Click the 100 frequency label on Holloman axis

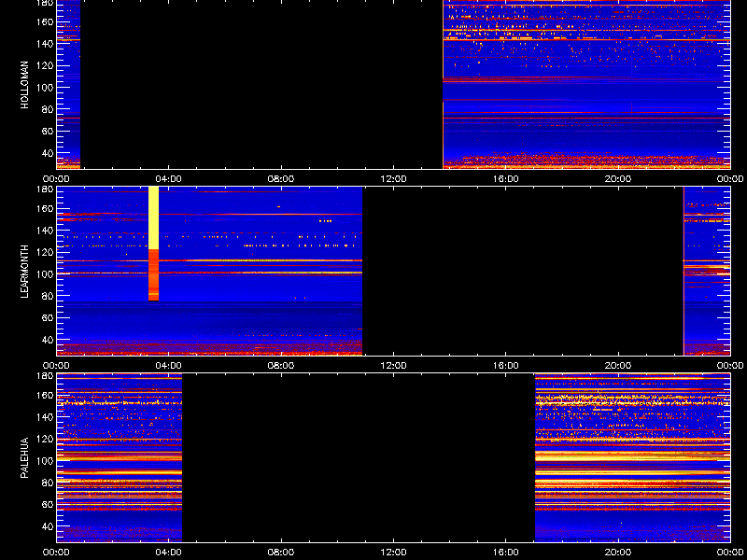pyautogui.click(x=46, y=88)
